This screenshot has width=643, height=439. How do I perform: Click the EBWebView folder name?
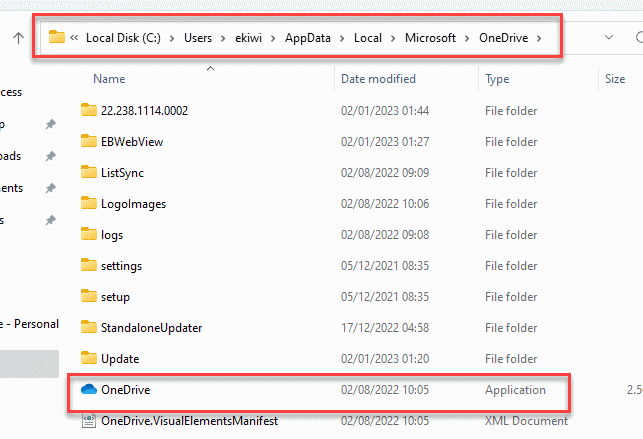pyautogui.click(x=132, y=142)
